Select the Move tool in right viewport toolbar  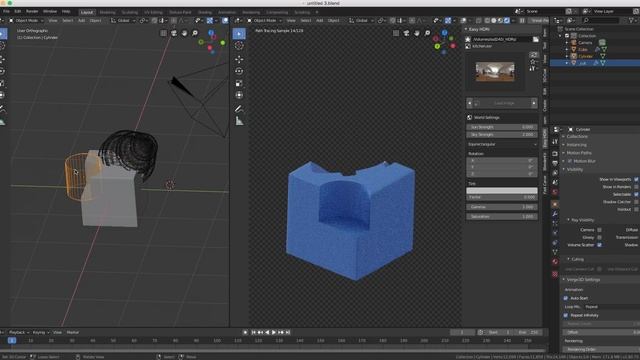click(x=239, y=59)
